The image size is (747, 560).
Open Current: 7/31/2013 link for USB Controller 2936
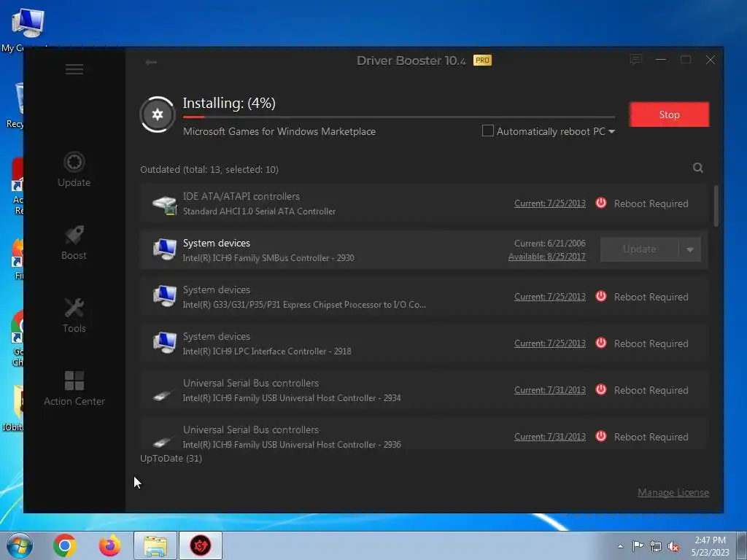pos(550,437)
